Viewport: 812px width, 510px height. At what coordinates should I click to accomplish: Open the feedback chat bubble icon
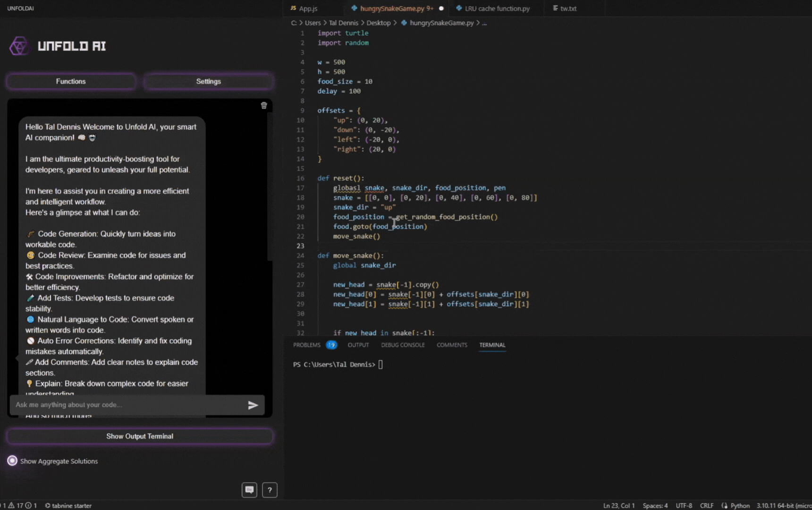point(249,490)
